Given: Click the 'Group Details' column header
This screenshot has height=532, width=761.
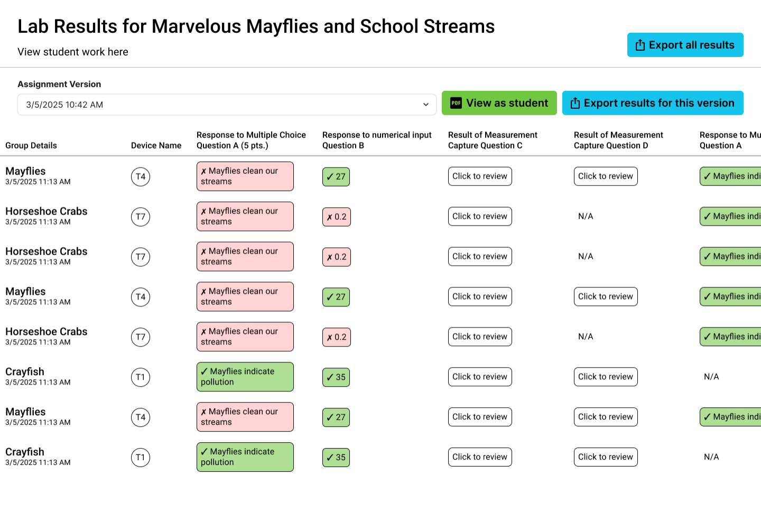Looking at the screenshot, I should [31, 146].
